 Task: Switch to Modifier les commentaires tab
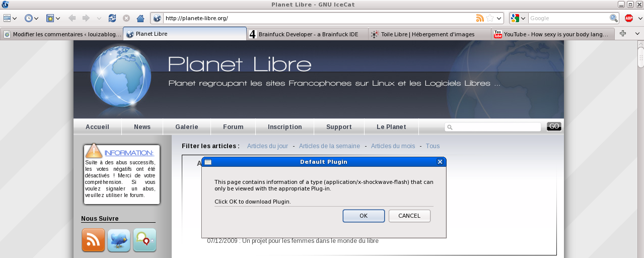pyautogui.click(x=62, y=34)
